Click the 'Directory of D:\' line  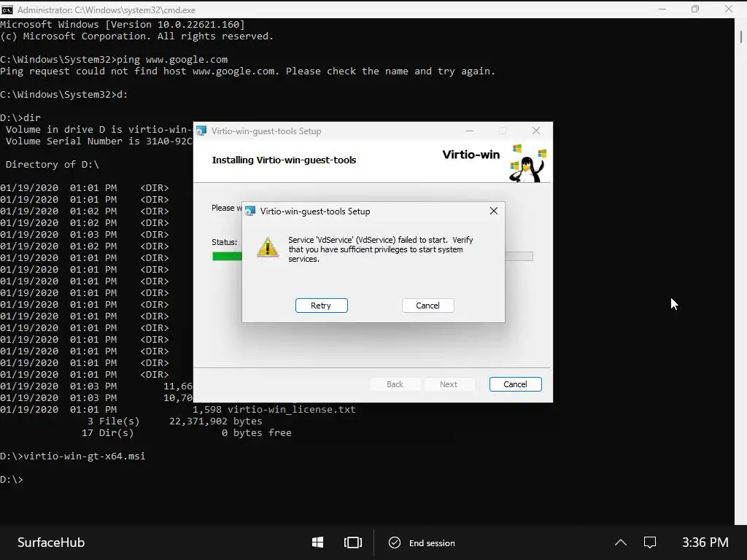[53, 164]
